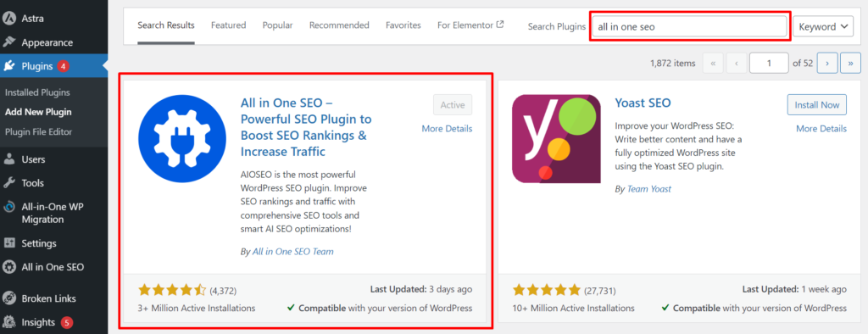This screenshot has width=868, height=334.
Task: Click the All in One SEO gear icon in sidebar
Action: coord(8,267)
